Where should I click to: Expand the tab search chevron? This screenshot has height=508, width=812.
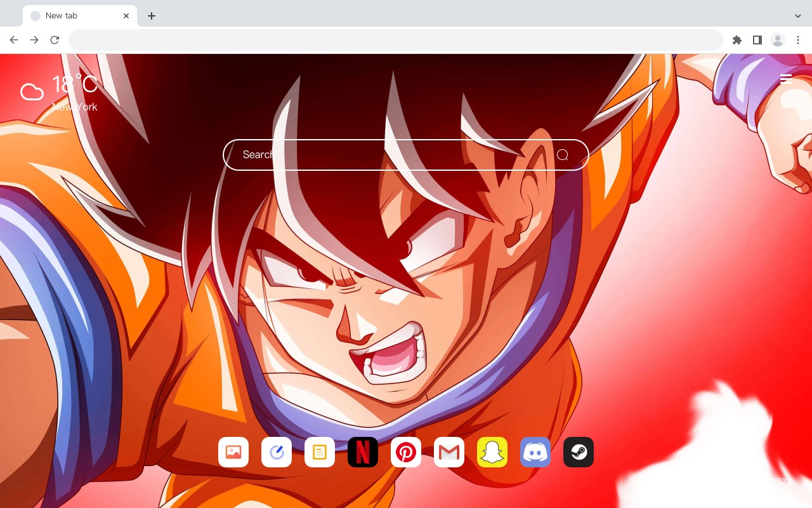pos(798,16)
